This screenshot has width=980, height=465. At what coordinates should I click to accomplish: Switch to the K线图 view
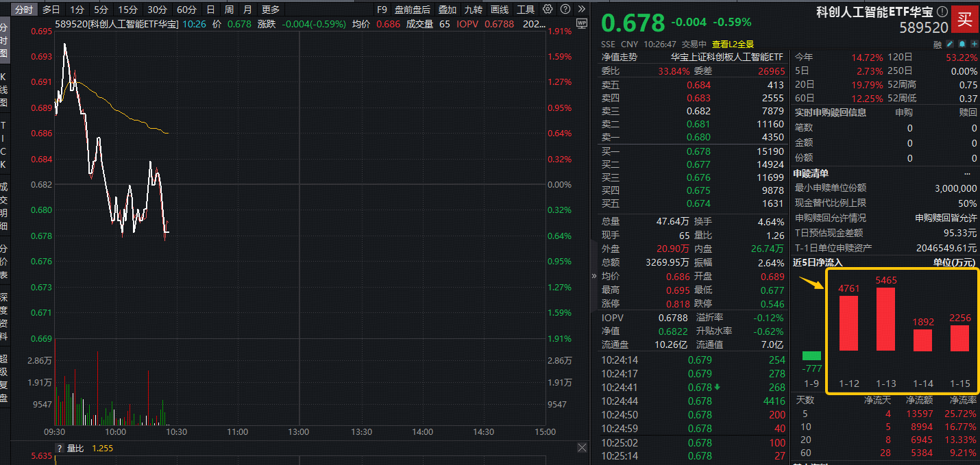point(5,89)
